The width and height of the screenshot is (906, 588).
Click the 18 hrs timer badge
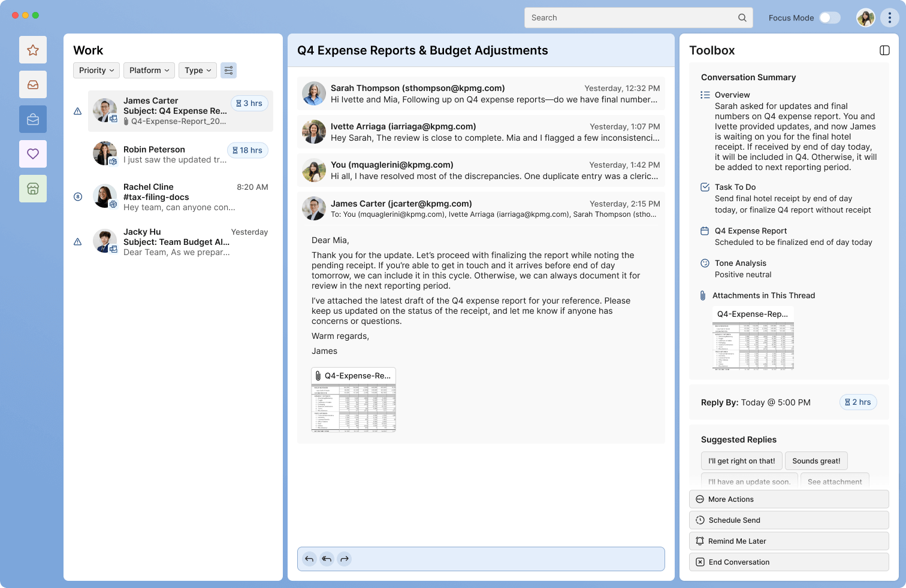coord(247,150)
